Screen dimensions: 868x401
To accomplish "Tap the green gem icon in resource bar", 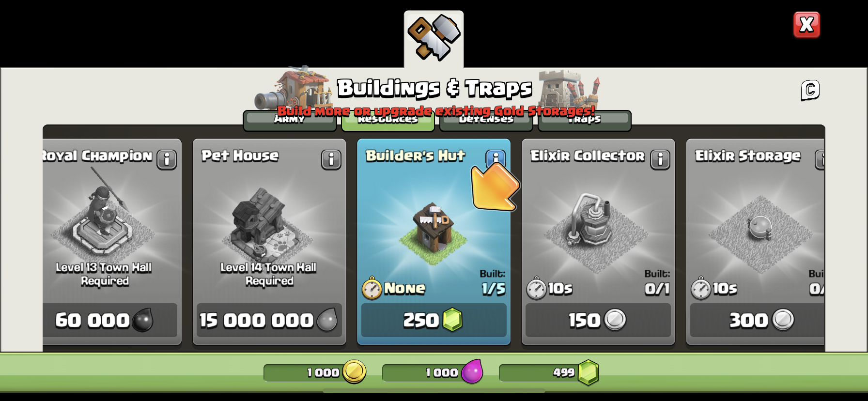I will 589,372.
